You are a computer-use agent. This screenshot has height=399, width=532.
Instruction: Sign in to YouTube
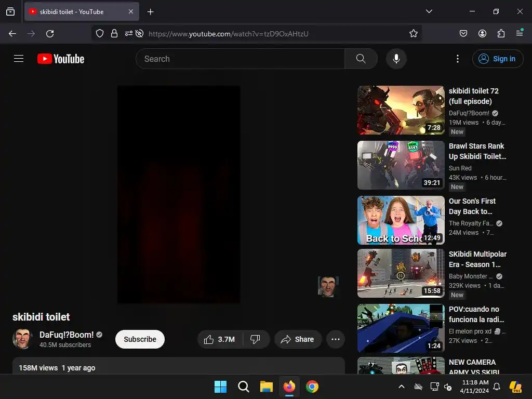[x=497, y=59]
